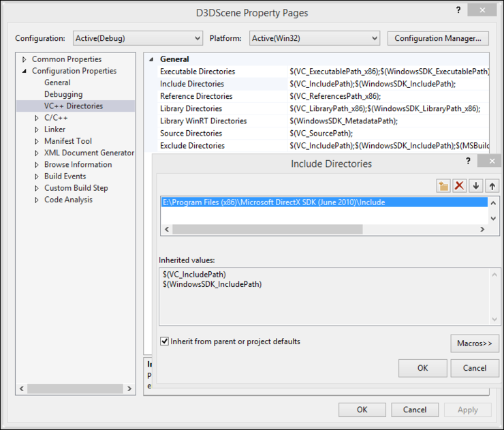Click the help question mark in Include Directories
The image size is (504, 430).
(468, 161)
